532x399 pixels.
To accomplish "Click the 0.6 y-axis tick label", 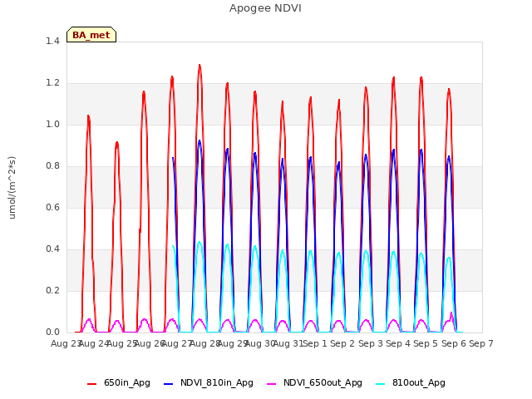I will pyautogui.click(x=52, y=207).
